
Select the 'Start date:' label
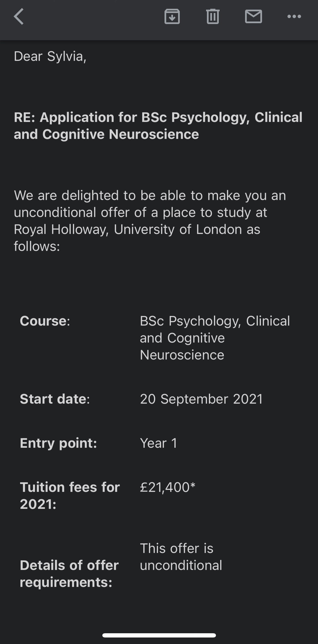[x=55, y=399]
